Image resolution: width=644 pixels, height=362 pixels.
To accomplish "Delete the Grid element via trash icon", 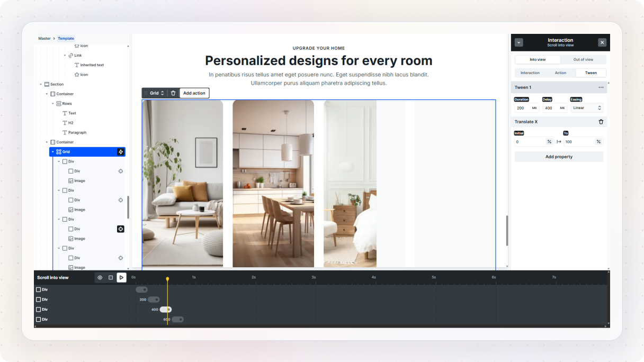I will click(173, 93).
